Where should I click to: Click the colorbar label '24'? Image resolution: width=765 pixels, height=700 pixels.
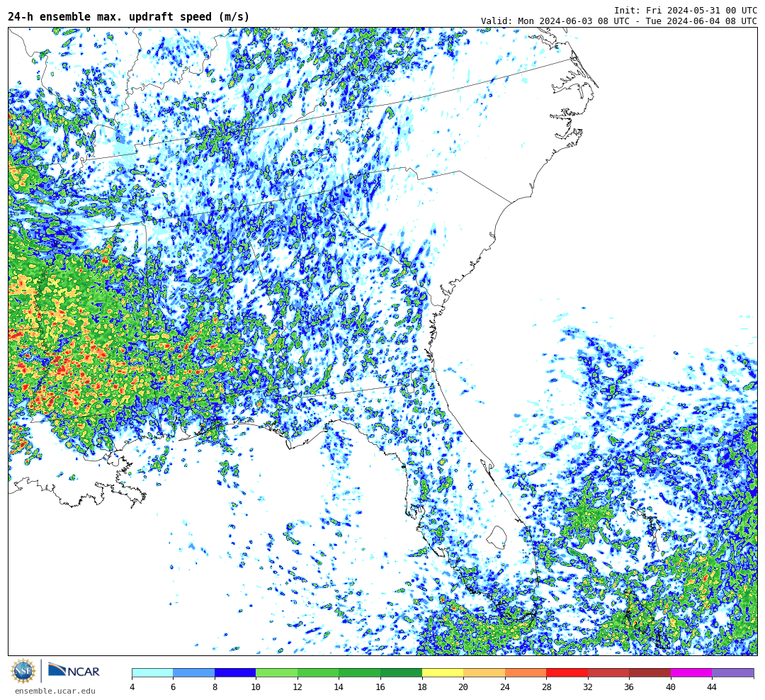click(505, 687)
